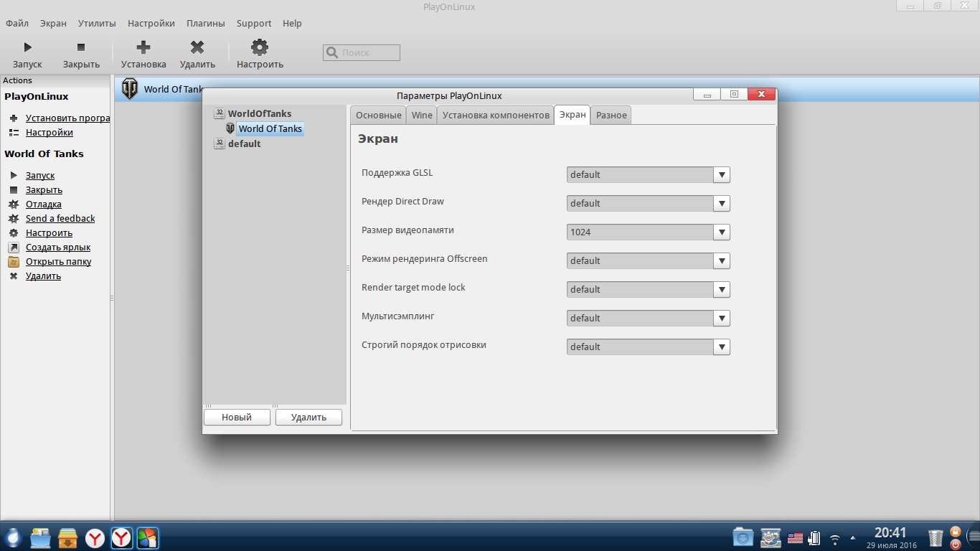This screenshot has width=980, height=551.
Task: Click the red power button in taskbar
Action: tap(955, 543)
